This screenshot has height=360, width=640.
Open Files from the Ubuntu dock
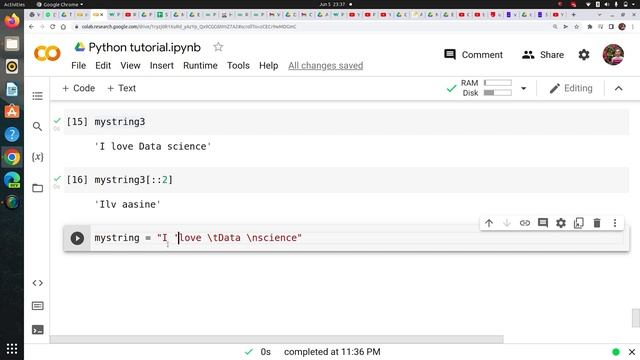click(x=12, y=44)
